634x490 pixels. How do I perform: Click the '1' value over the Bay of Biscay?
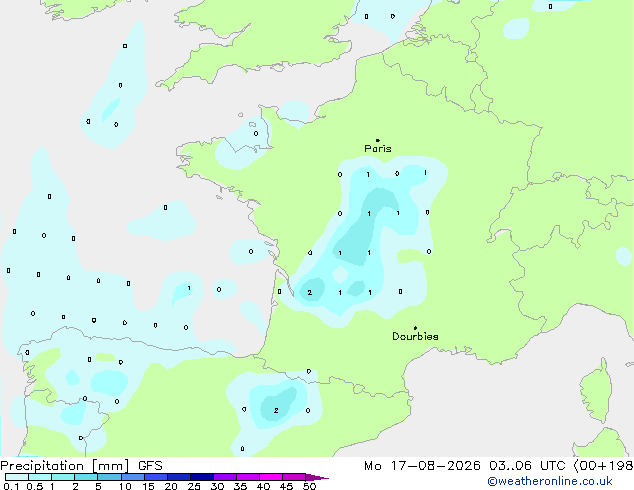(x=189, y=288)
